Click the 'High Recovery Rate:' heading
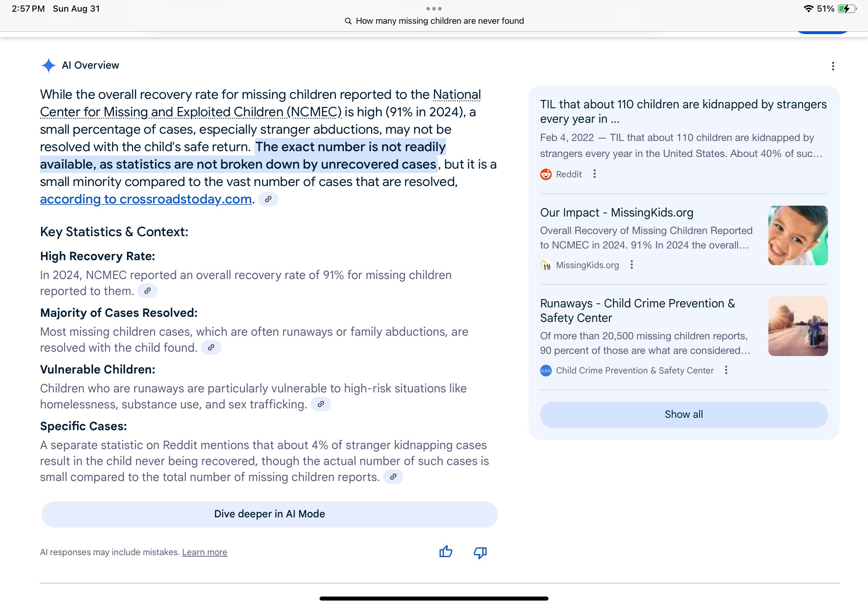This screenshot has height=606, width=868. click(x=97, y=256)
